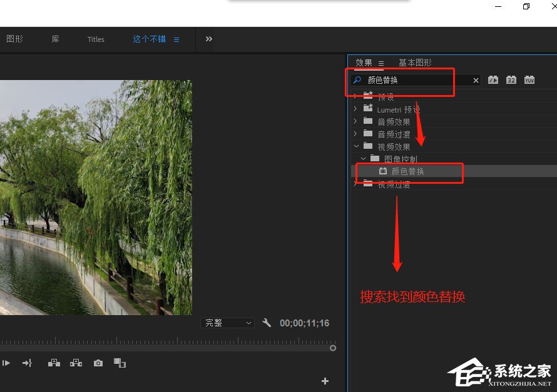Open playback settings with the wrench icon

point(267,323)
